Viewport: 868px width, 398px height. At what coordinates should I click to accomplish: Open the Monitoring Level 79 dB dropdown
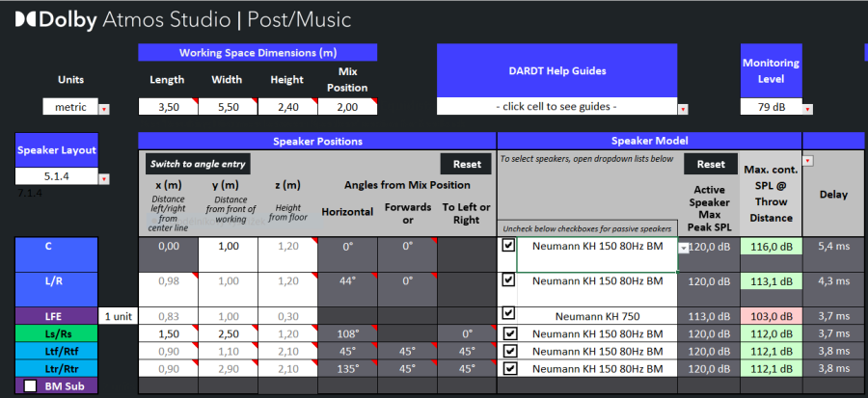coord(807,109)
